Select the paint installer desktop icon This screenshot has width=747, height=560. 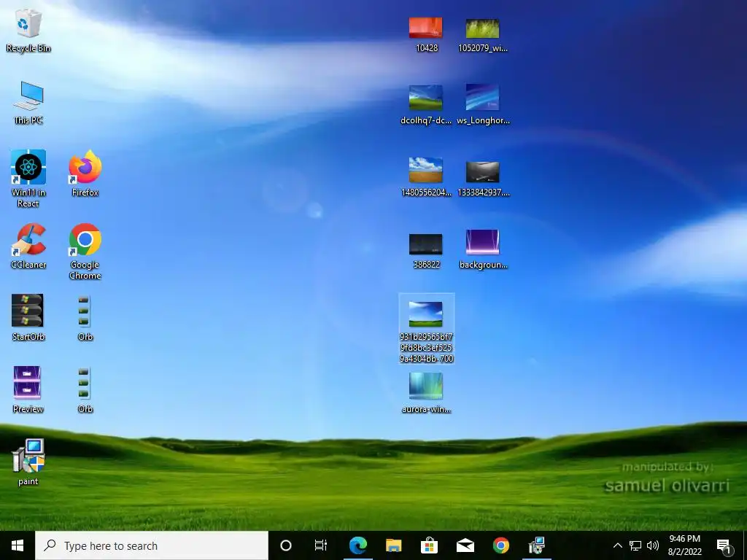[x=28, y=462]
